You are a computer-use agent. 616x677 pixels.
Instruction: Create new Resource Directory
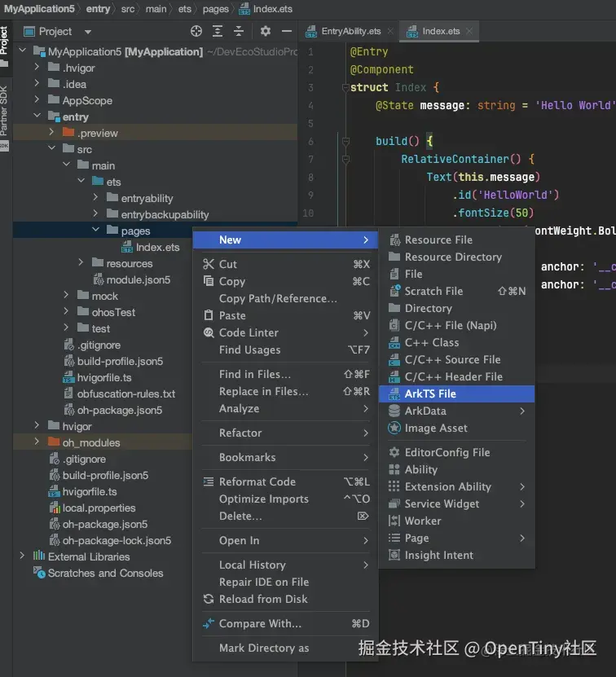[x=456, y=257]
